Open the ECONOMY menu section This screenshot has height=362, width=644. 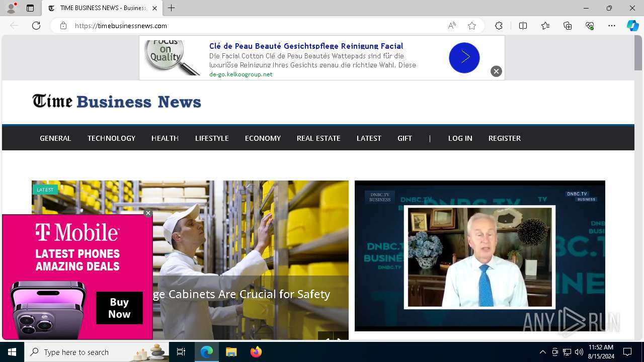click(x=263, y=138)
